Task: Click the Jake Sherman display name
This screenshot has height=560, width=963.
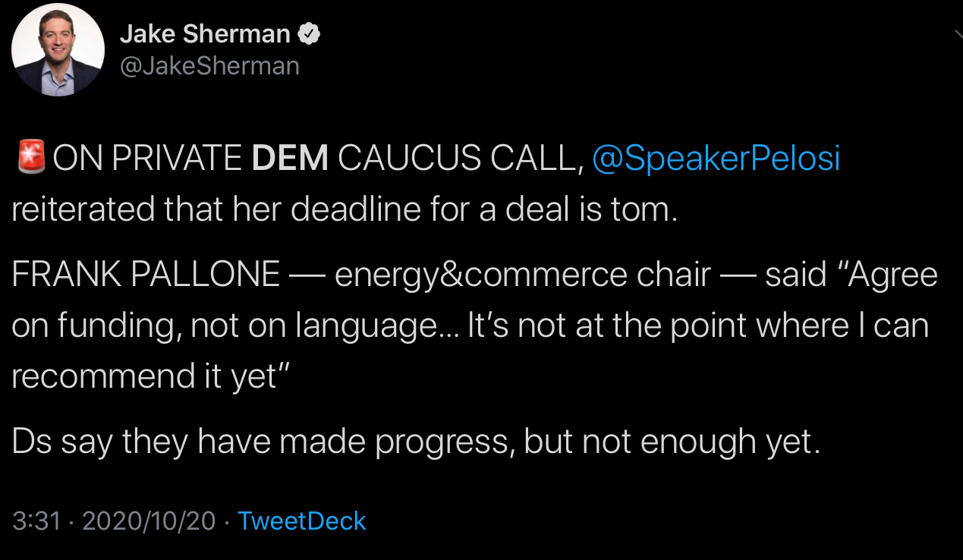Action: point(205,34)
